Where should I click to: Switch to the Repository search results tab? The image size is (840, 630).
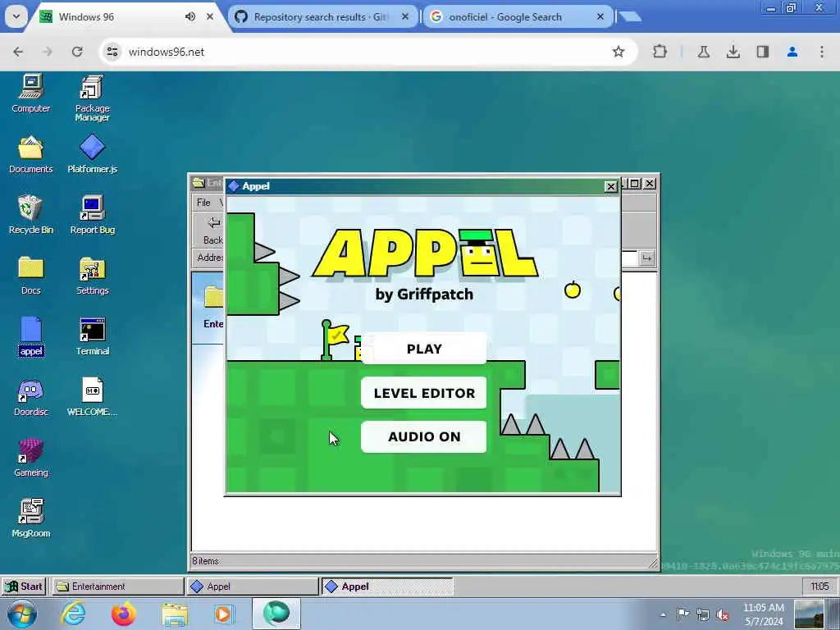click(x=321, y=16)
